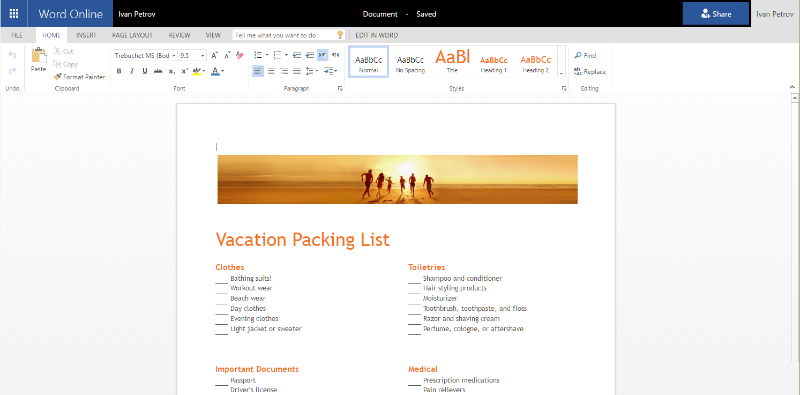Redo the last action
The height and width of the screenshot is (395, 800).
coord(12,71)
